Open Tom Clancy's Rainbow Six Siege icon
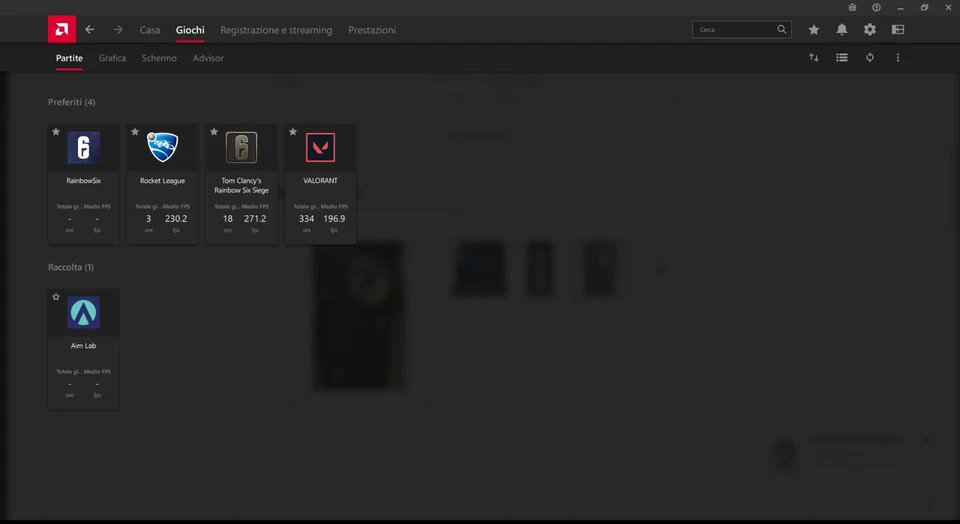This screenshot has width=960, height=524. (241, 147)
